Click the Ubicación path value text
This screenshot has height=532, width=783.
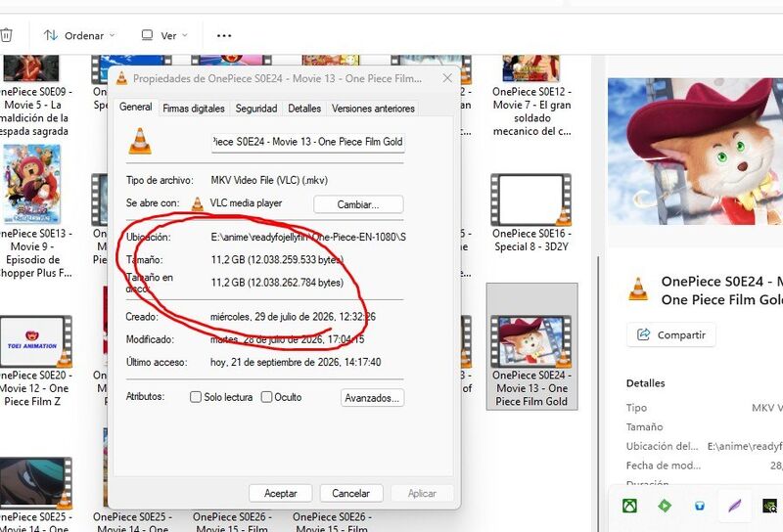[x=308, y=237]
